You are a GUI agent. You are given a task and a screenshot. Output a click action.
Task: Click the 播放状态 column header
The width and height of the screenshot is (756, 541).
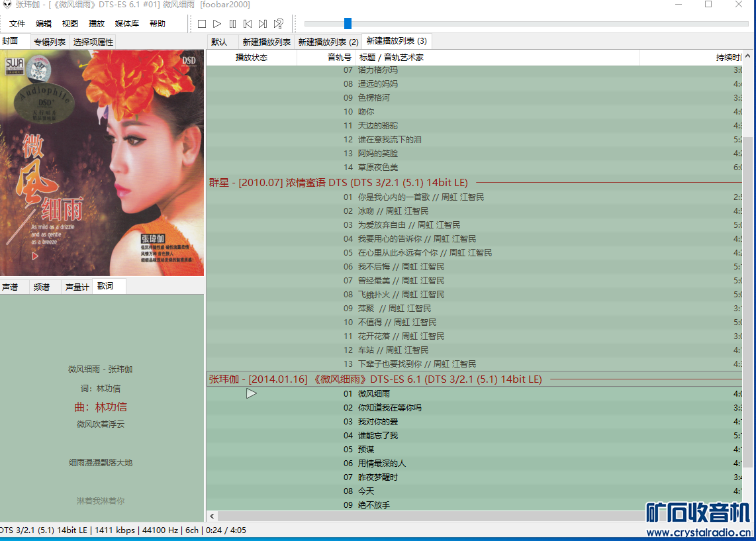(x=251, y=58)
